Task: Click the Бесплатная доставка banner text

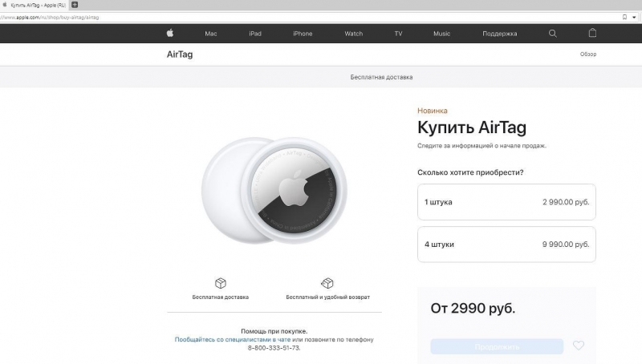Action: [381, 77]
